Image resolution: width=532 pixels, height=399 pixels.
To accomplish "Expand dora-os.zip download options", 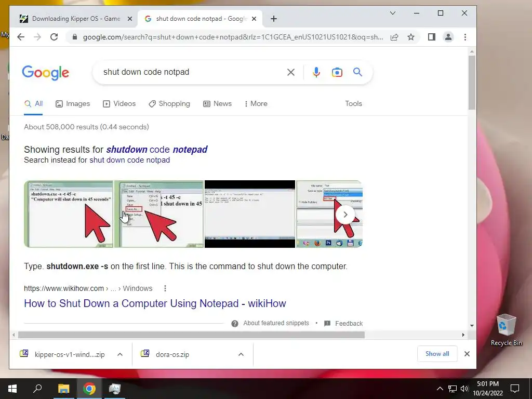I will click(241, 354).
